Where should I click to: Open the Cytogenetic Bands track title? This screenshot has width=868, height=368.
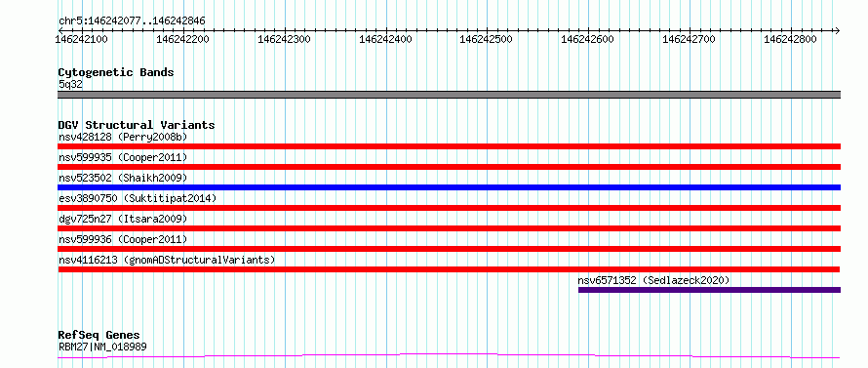point(116,72)
